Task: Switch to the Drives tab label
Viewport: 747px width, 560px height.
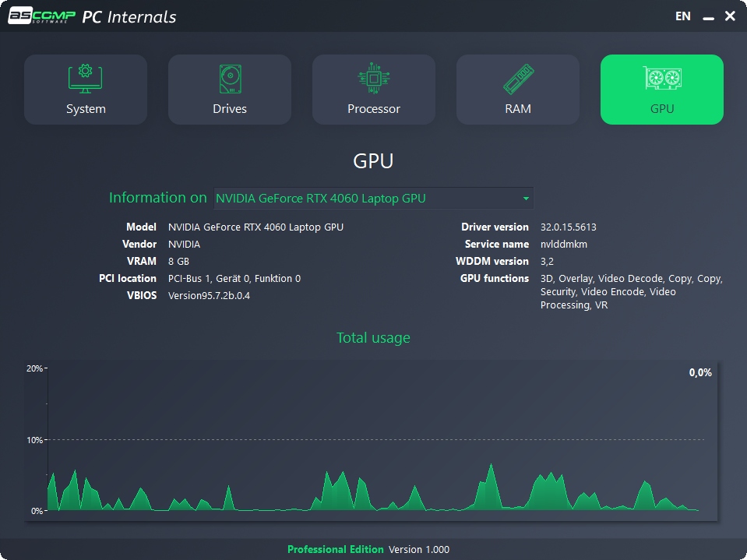Action: pos(230,108)
